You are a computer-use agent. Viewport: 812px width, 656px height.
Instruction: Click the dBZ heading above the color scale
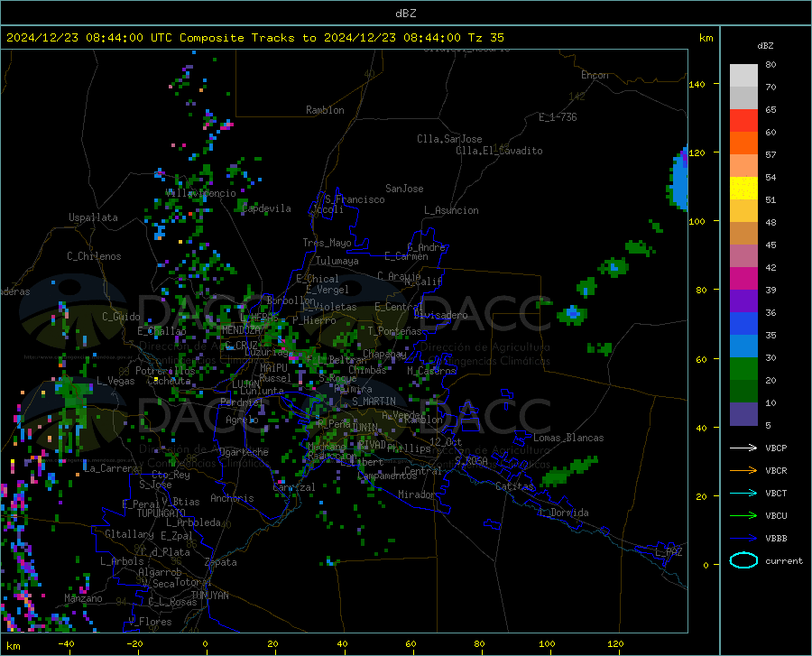click(x=765, y=45)
